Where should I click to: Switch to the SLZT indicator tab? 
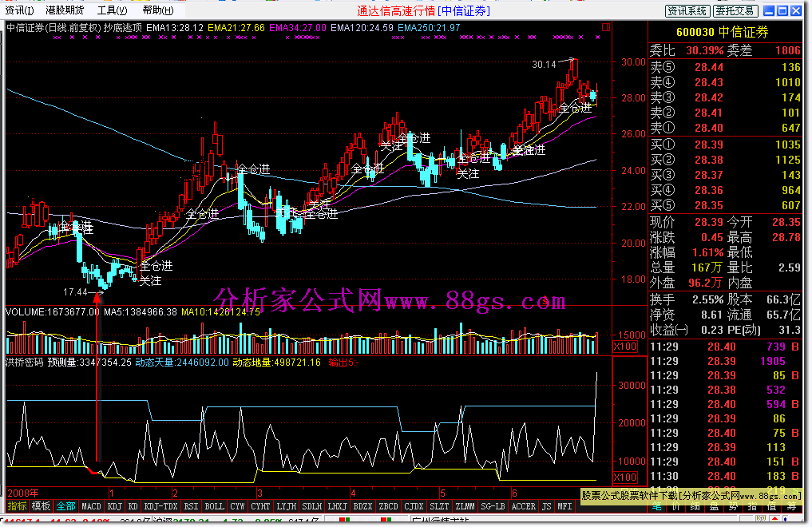coord(439,506)
